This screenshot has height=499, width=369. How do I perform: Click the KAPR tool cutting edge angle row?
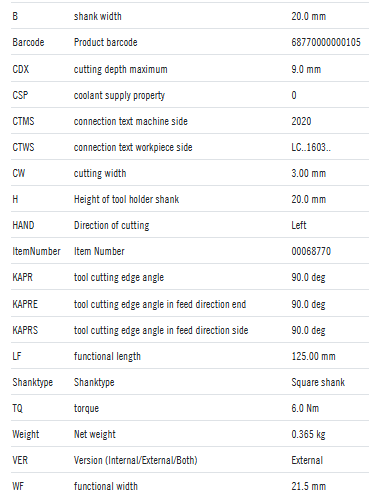(190, 277)
